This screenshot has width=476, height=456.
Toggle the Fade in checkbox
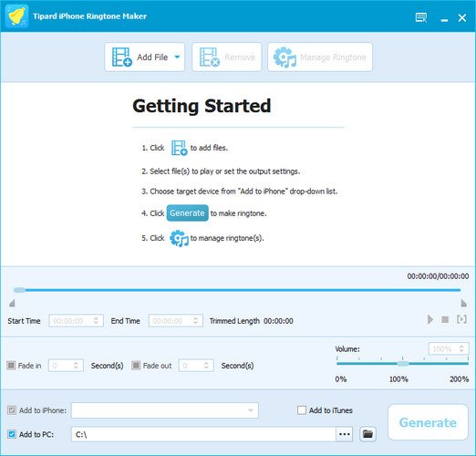click(11, 365)
